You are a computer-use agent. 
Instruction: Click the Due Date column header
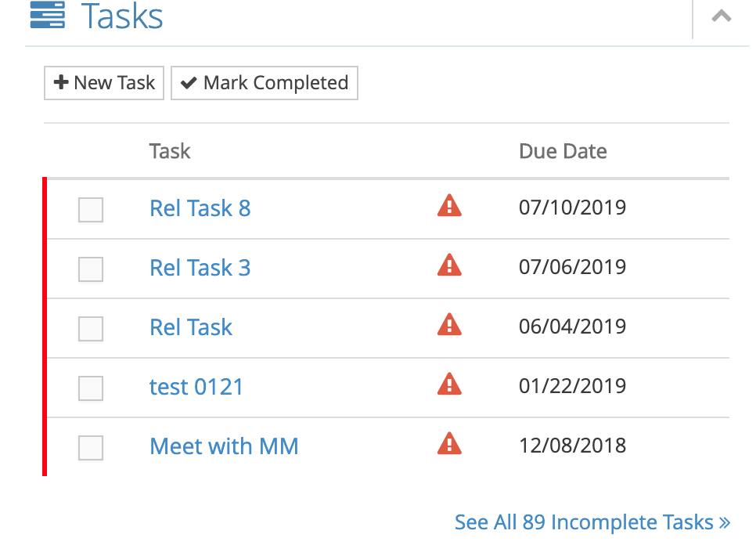click(x=563, y=151)
